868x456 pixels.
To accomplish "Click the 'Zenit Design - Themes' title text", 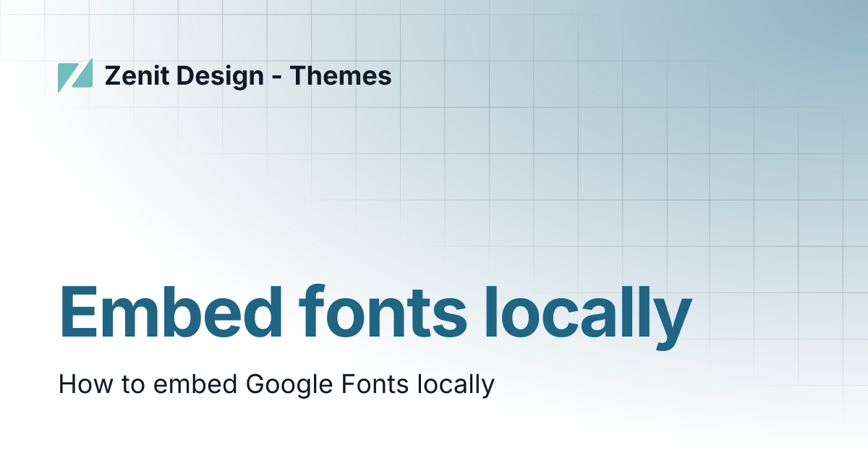I will [248, 75].
